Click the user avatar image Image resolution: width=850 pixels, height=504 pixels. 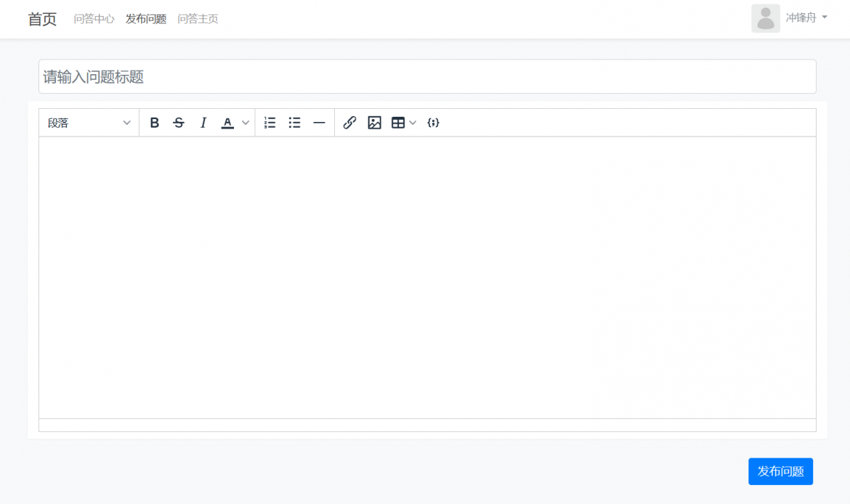766,18
